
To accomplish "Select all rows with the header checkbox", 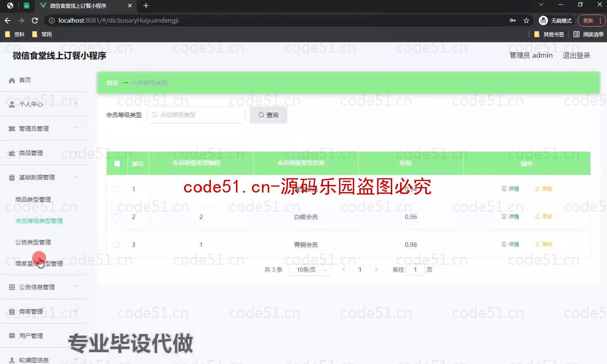I will point(117,163).
